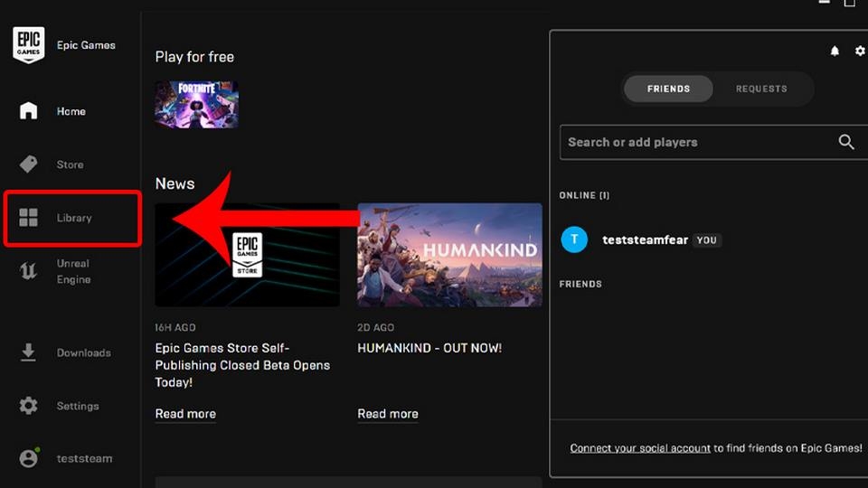Go to the Downloads menu entry
The height and width of the screenshot is (488, 868).
[x=83, y=352]
